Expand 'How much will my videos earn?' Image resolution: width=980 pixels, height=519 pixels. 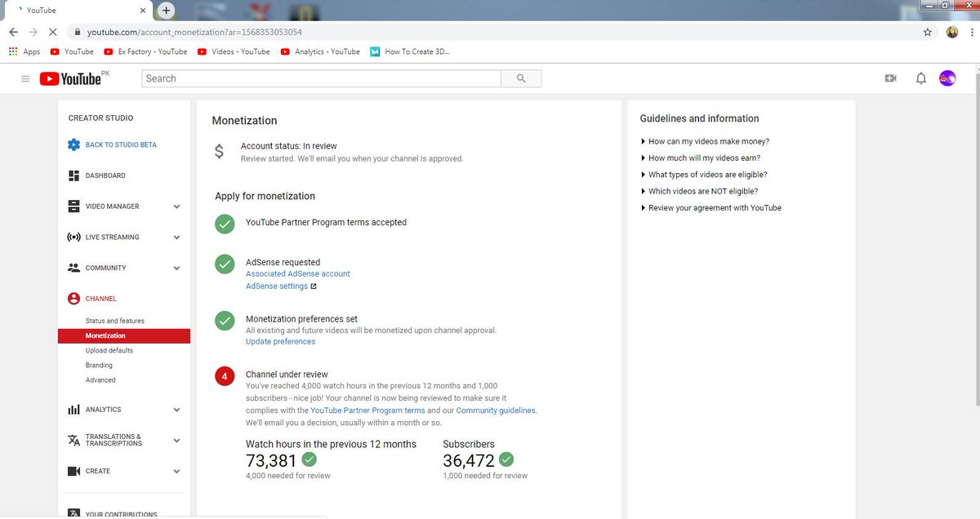701,158
